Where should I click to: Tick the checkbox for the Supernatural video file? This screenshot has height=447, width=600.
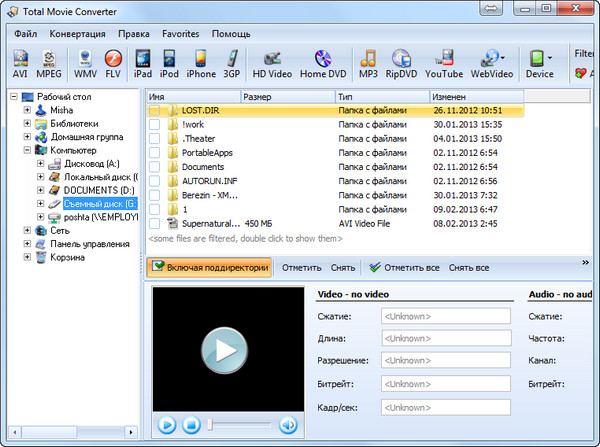(155, 224)
